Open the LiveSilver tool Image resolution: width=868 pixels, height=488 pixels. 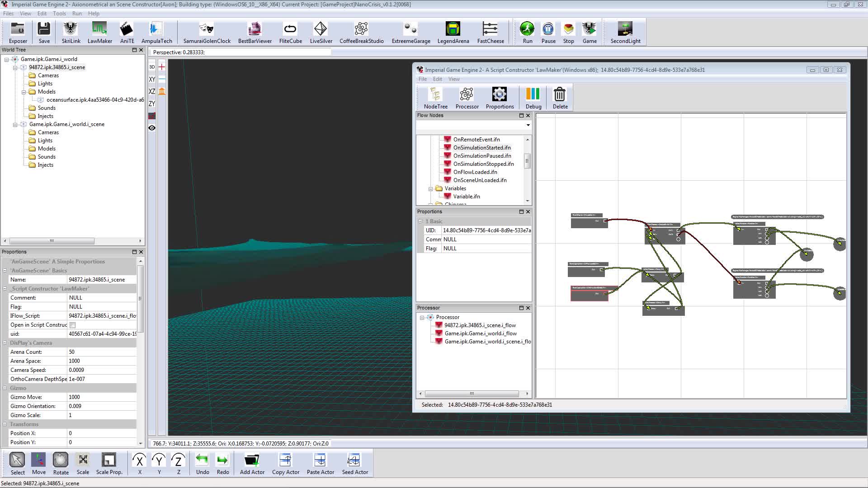click(321, 33)
